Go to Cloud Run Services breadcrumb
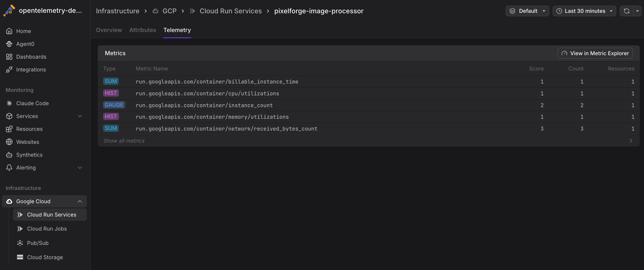644x270 pixels. pyautogui.click(x=230, y=11)
